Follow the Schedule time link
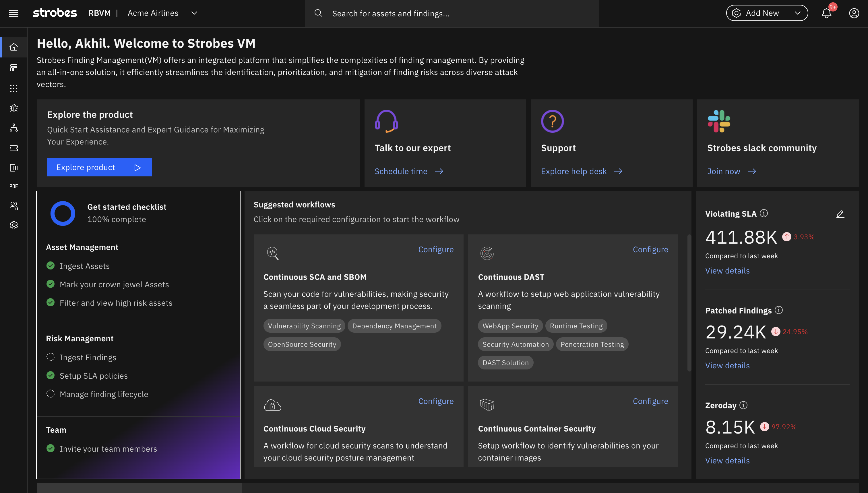Viewport: 868px width, 493px height. pyautogui.click(x=409, y=171)
